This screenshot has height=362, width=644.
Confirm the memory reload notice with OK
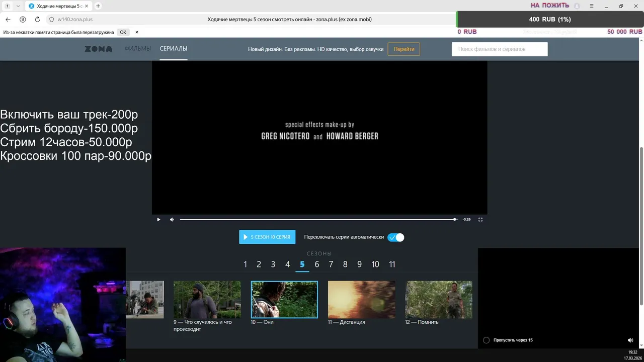pos(123,32)
